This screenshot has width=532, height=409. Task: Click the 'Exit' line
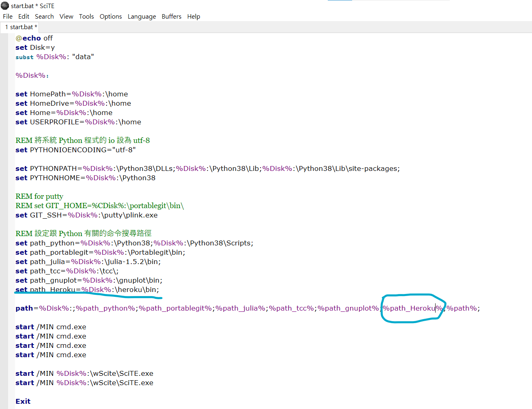[23, 401]
